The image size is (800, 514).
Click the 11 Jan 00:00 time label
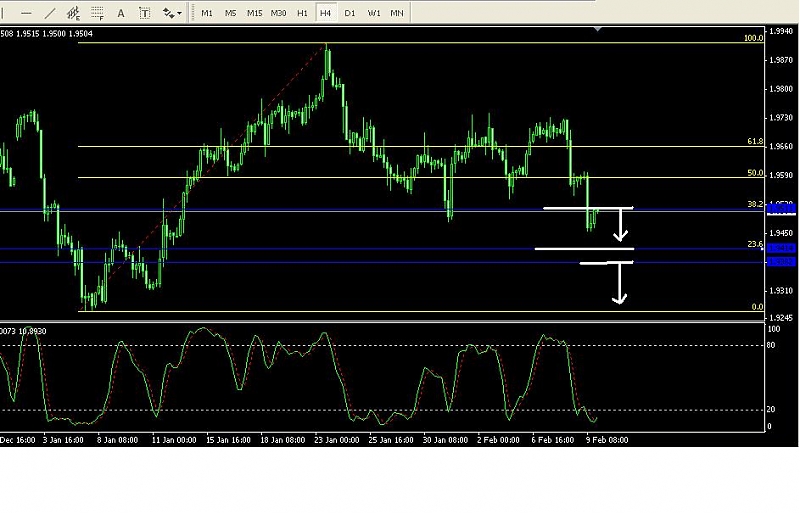point(174,440)
